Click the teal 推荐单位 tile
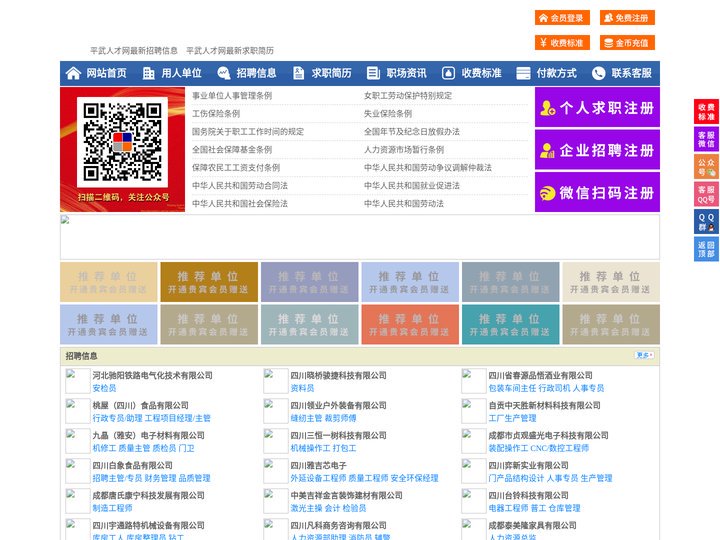 [511, 324]
